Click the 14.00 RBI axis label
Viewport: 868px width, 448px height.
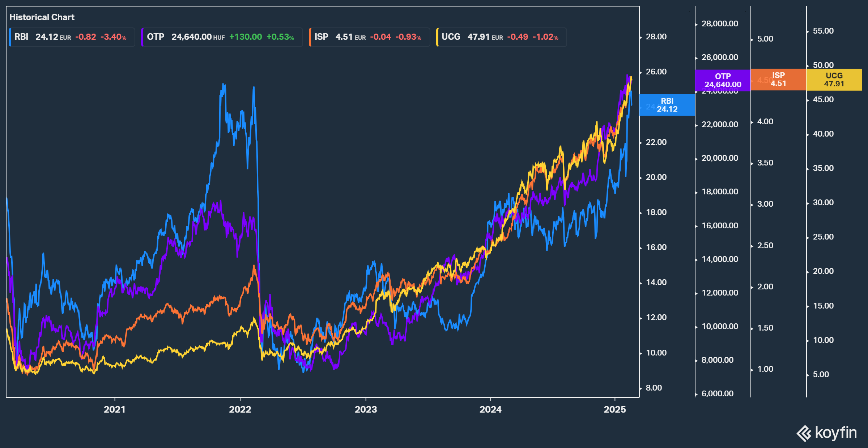pos(656,283)
